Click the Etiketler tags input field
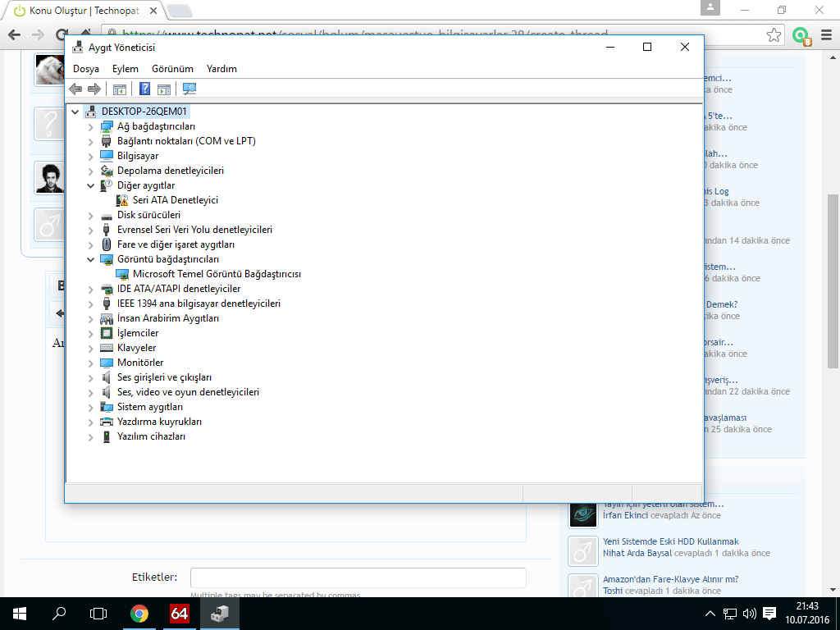 [x=358, y=577]
